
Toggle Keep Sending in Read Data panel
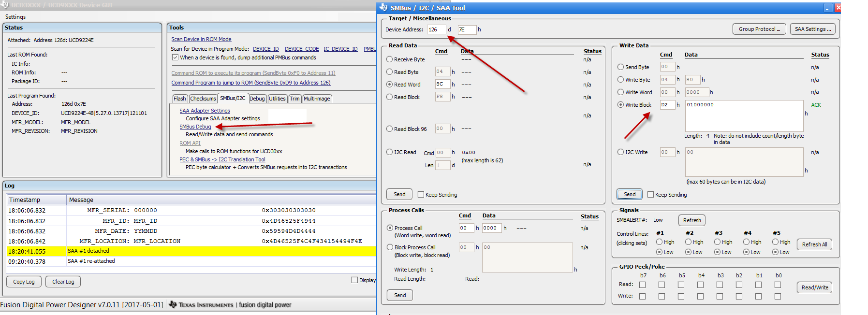pyautogui.click(x=421, y=195)
